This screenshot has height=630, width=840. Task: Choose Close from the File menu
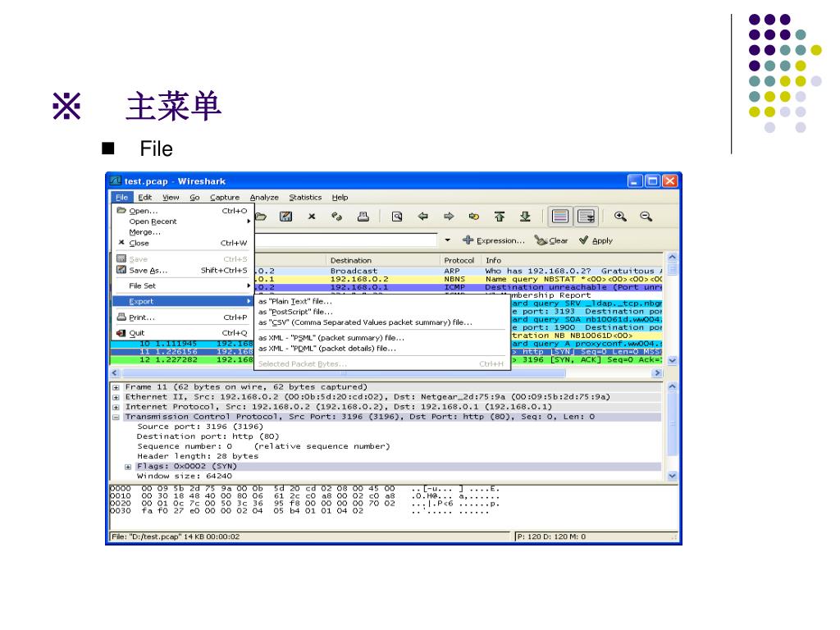click(x=183, y=243)
